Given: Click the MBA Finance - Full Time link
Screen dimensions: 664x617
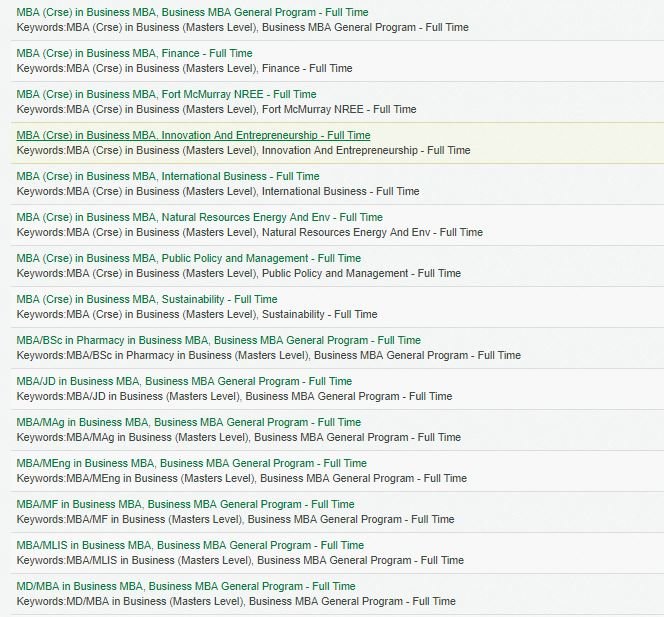Looking at the screenshot, I should pyautogui.click(x=134, y=53).
